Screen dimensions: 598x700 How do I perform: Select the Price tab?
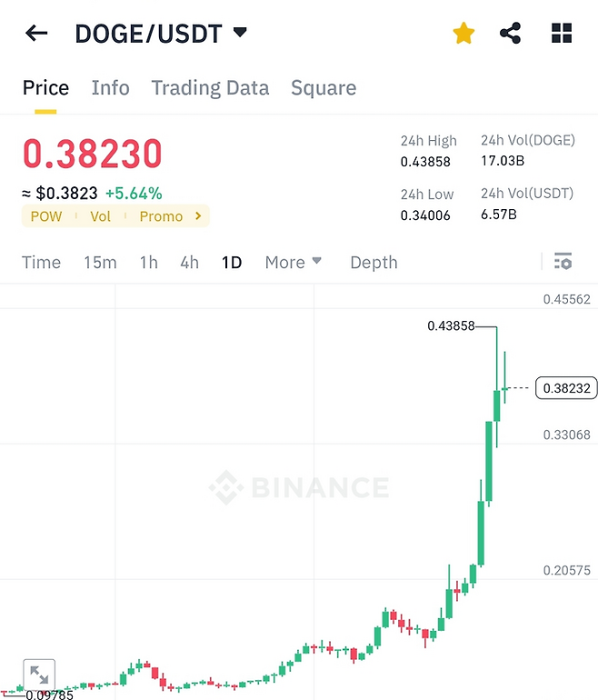click(45, 87)
